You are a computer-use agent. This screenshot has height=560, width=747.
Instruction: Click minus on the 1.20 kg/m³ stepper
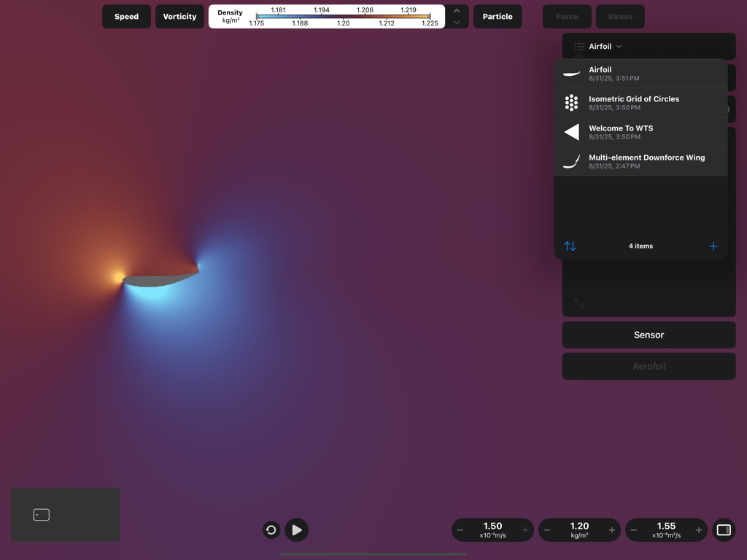pos(547,530)
